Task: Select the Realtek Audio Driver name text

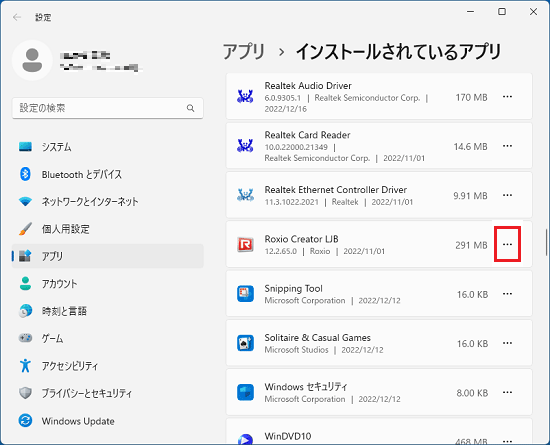Action: click(308, 86)
